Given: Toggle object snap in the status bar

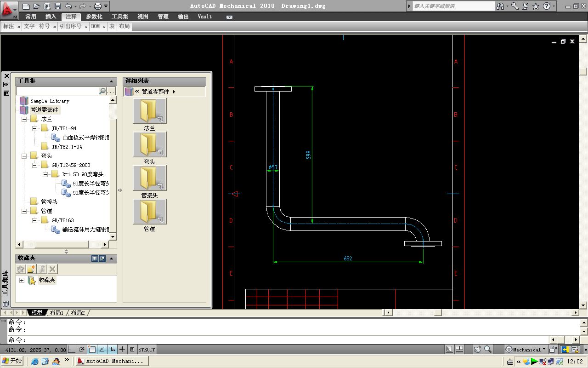Looking at the screenshot, I should (92, 350).
